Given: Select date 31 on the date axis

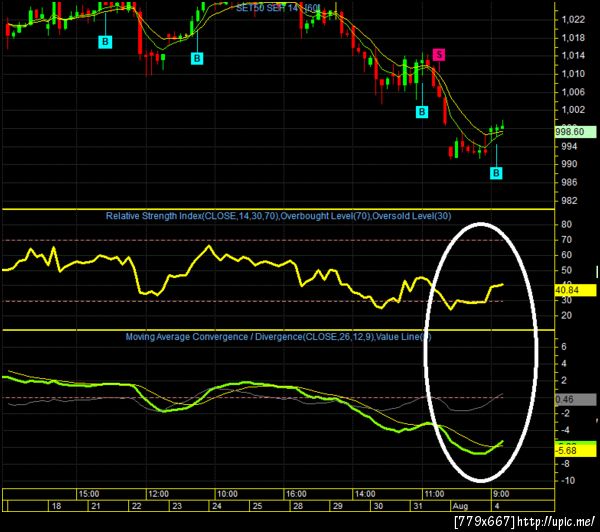Looking at the screenshot, I should (418, 506).
